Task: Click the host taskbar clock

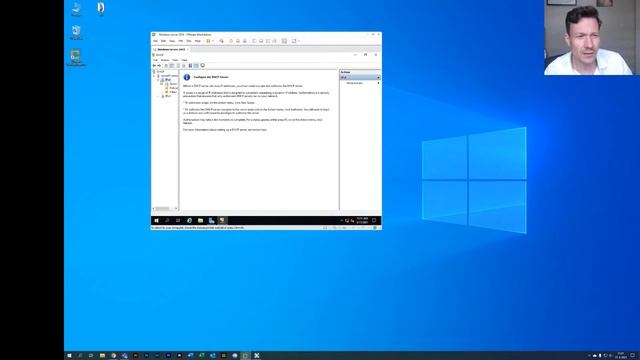Action: tap(621, 356)
